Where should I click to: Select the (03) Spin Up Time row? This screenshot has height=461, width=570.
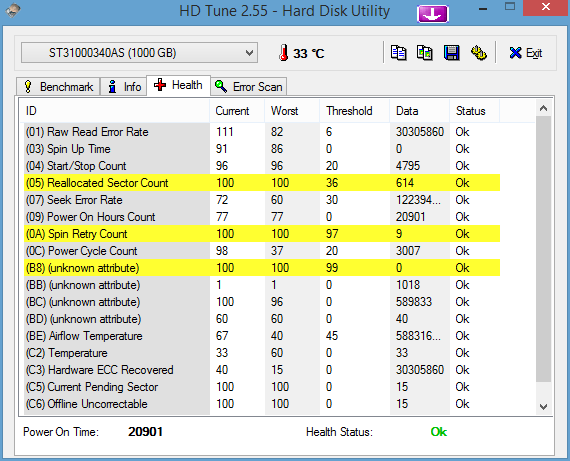pyautogui.click(x=262, y=149)
